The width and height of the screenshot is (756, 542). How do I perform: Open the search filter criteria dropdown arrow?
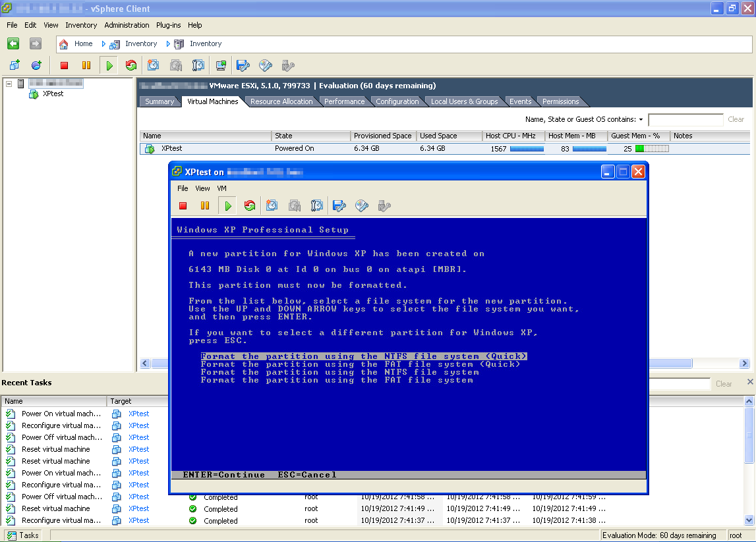(x=641, y=119)
